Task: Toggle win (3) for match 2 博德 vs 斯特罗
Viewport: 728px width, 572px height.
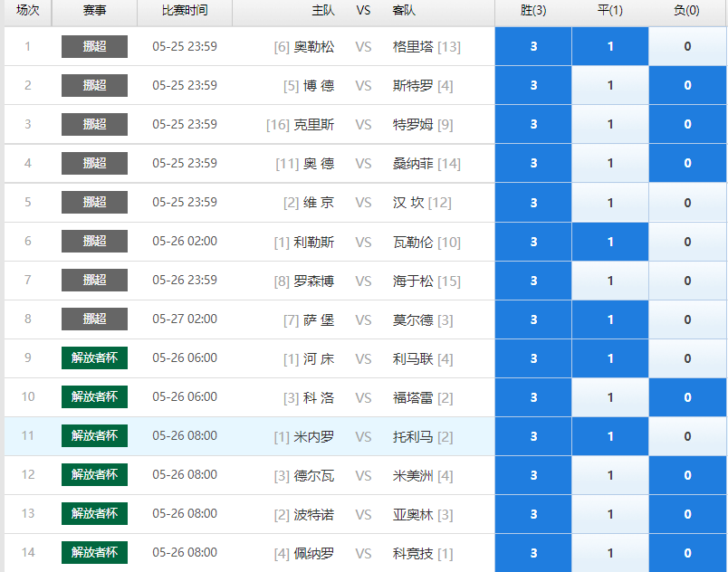Action: 533,85
